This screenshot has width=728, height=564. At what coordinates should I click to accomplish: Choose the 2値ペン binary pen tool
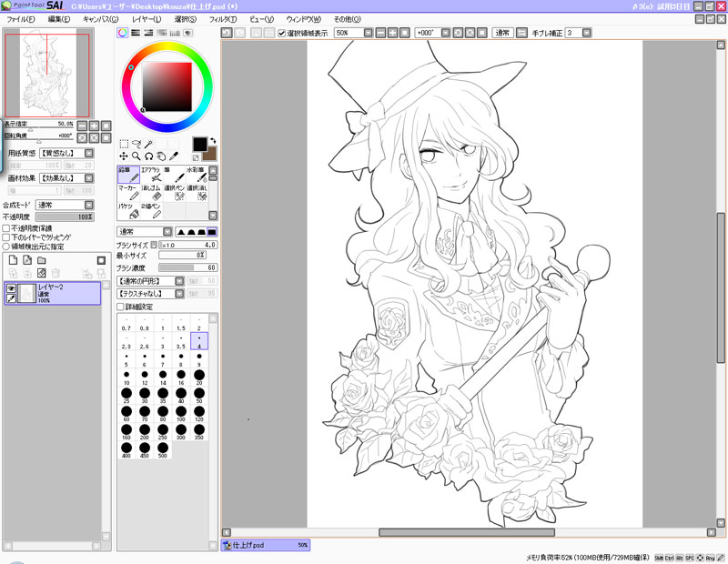151,211
